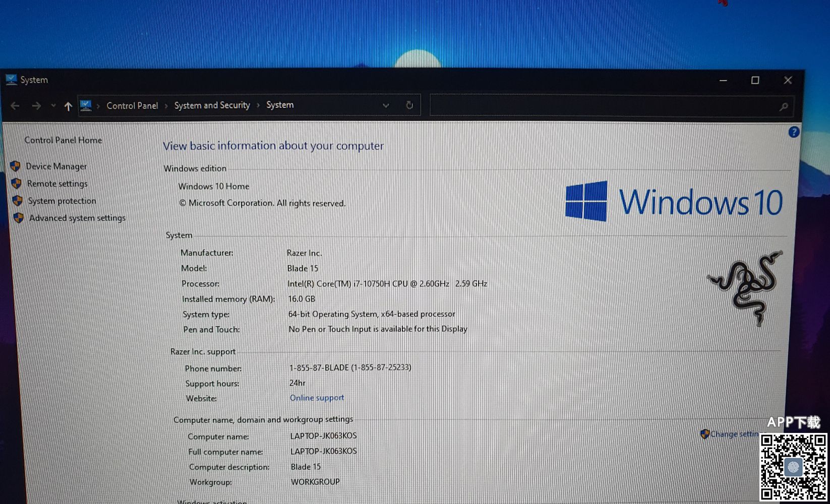Click the System window title icon
830x504 pixels.
(11, 80)
